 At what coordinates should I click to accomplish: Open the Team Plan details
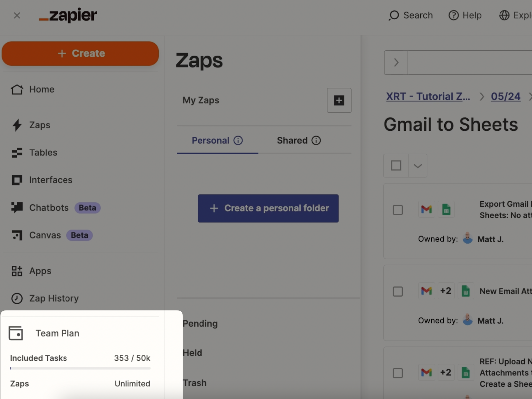[57, 333]
